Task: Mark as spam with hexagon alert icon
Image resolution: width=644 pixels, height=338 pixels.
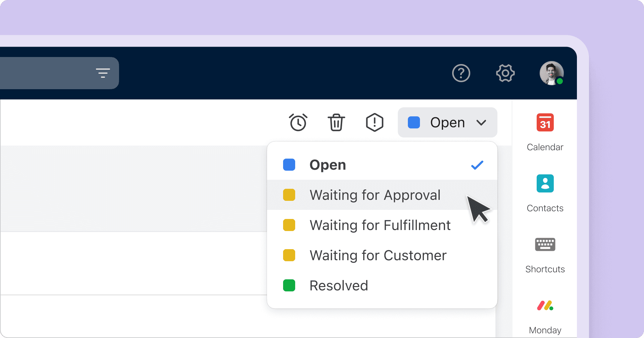Action: pos(374,122)
